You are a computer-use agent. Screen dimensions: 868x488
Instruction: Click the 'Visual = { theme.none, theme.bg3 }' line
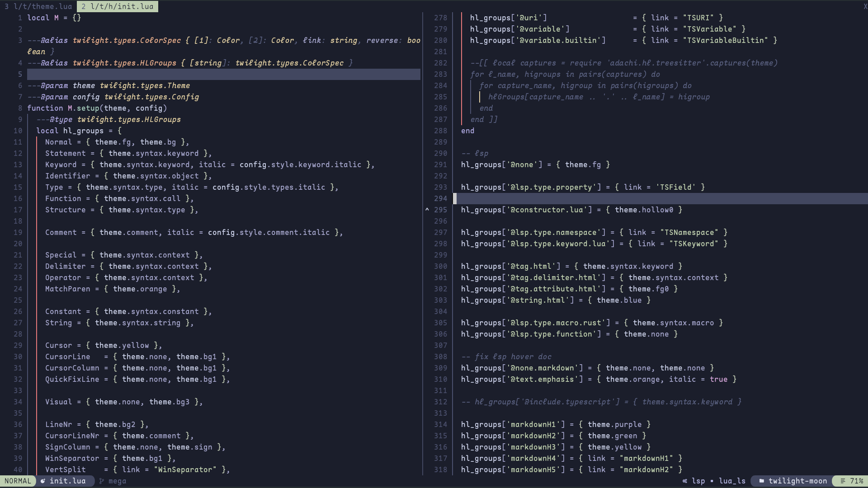[x=124, y=402]
